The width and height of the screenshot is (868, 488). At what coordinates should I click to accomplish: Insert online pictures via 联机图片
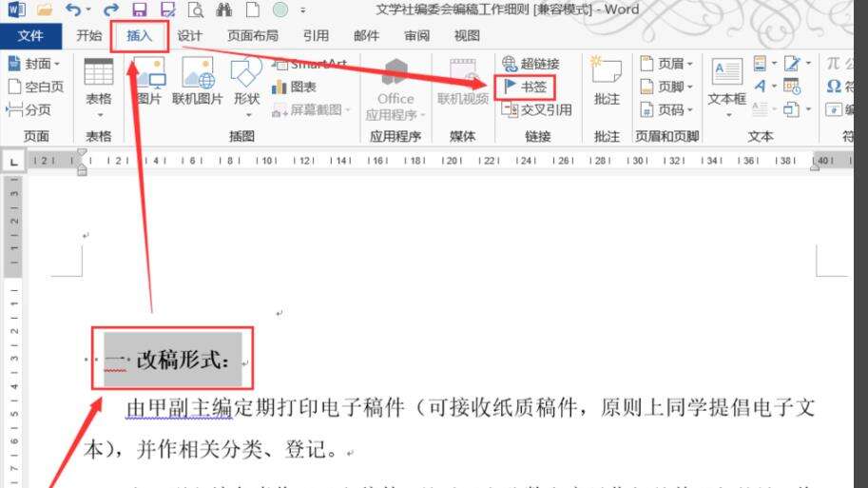[197, 82]
